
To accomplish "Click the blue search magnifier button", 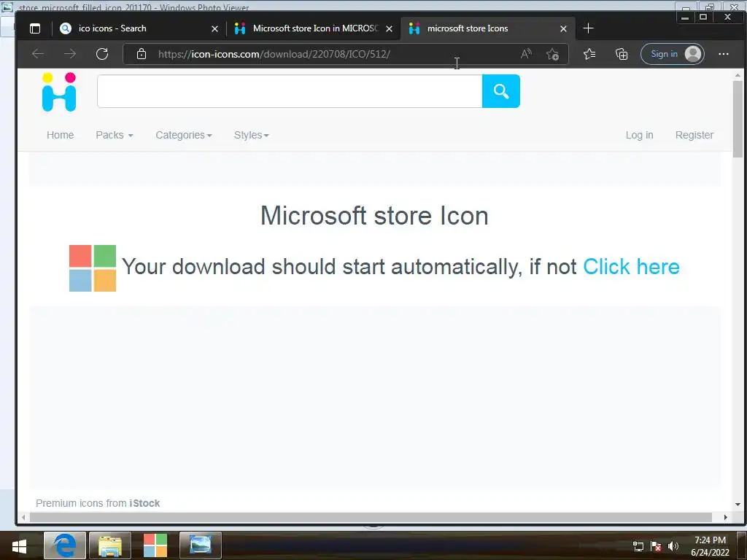I will pyautogui.click(x=500, y=91).
